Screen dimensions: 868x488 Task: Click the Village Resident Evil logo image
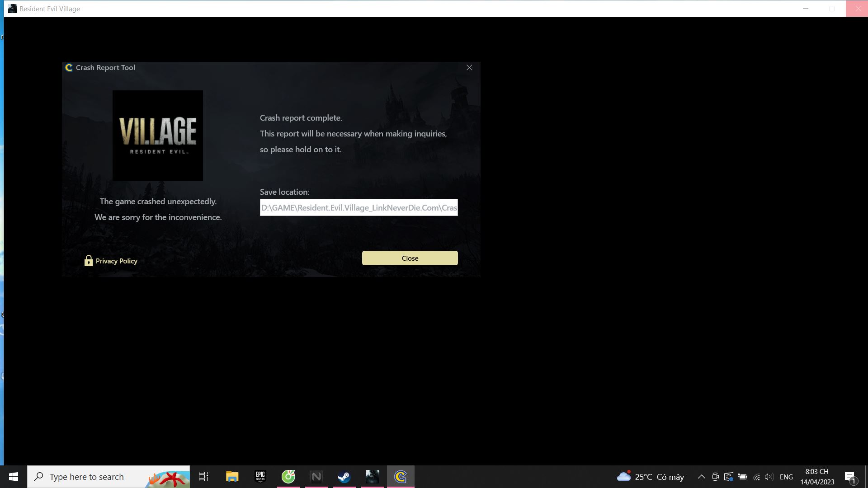[157, 135]
